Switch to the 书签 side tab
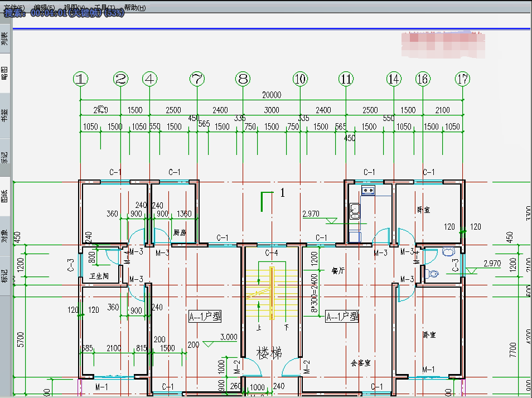The image size is (532, 398). click(x=4, y=115)
